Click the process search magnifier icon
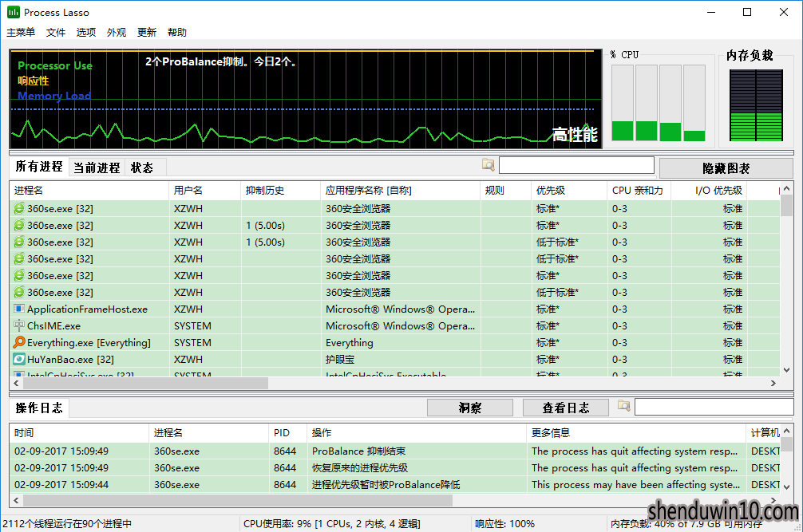Viewport: 803px width, 532px height. 488,165
